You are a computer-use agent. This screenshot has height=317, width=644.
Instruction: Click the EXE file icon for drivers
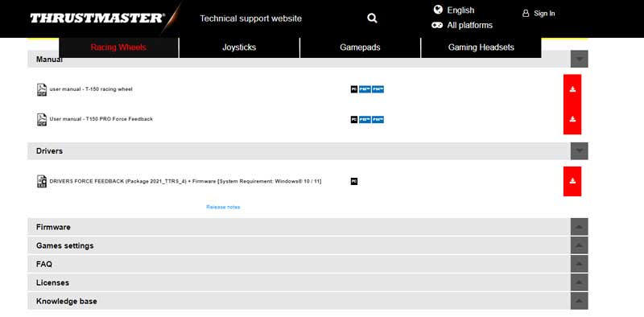point(42,181)
